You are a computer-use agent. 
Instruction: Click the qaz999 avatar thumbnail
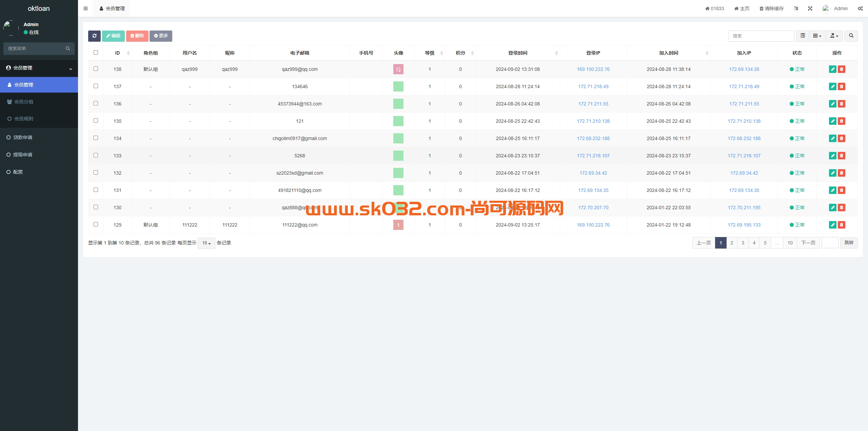tap(398, 69)
